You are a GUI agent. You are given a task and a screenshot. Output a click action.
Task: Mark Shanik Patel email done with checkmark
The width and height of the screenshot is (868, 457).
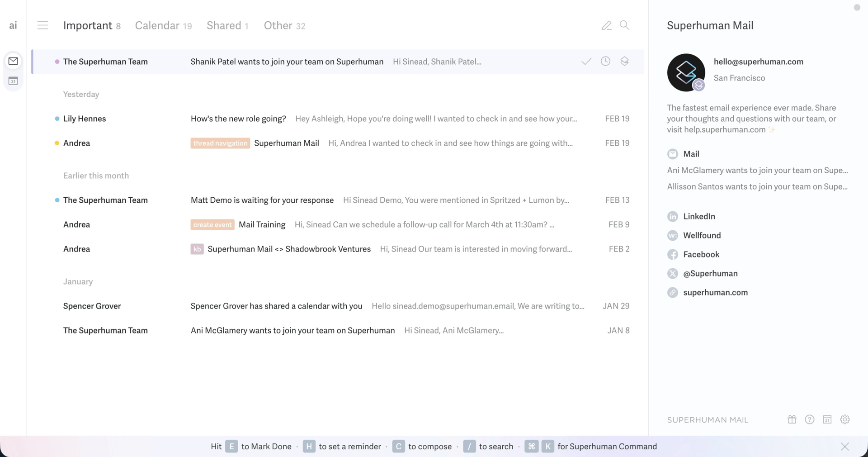coord(586,61)
